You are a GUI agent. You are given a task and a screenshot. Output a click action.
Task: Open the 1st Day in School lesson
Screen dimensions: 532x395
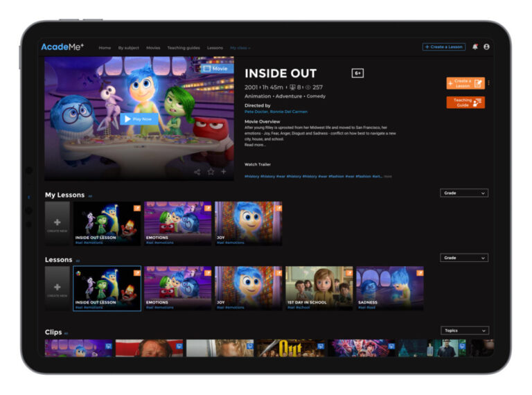(319, 288)
